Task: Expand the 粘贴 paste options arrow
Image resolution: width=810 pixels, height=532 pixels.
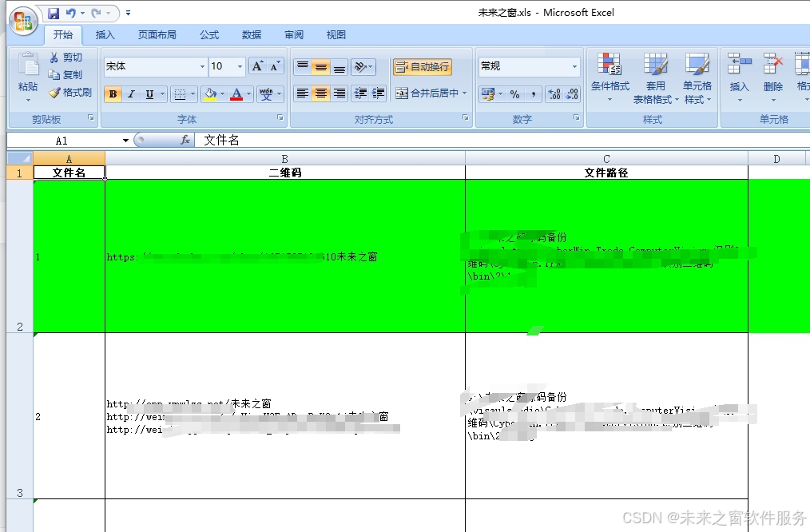Action: pyautogui.click(x=28, y=100)
